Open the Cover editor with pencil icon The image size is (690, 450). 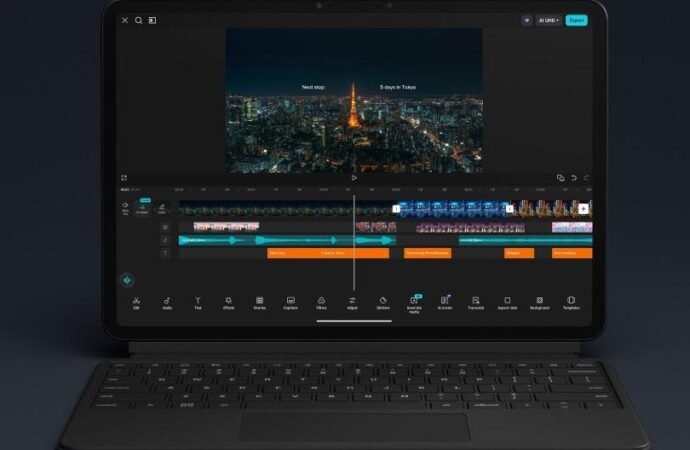[162, 209]
